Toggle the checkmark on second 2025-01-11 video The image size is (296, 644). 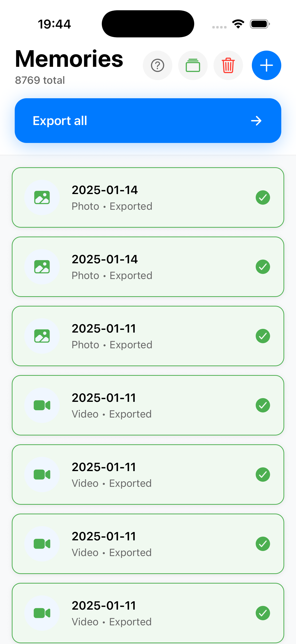tap(263, 475)
